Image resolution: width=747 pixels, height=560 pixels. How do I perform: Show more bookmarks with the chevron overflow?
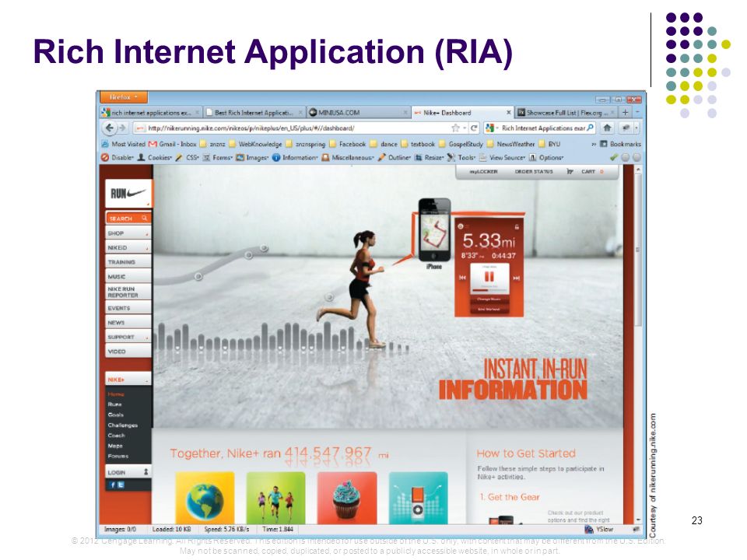pyautogui.click(x=594, y=144)
